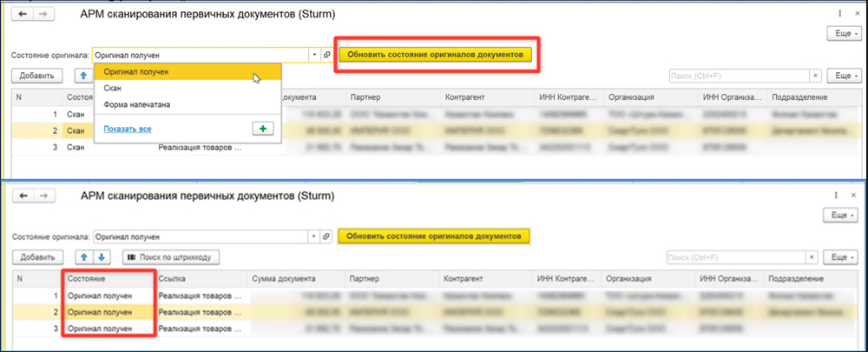Click row 3 Реализация товаров in bottom window
Screen dimensions: 868x352
click(x=200, y=329)
